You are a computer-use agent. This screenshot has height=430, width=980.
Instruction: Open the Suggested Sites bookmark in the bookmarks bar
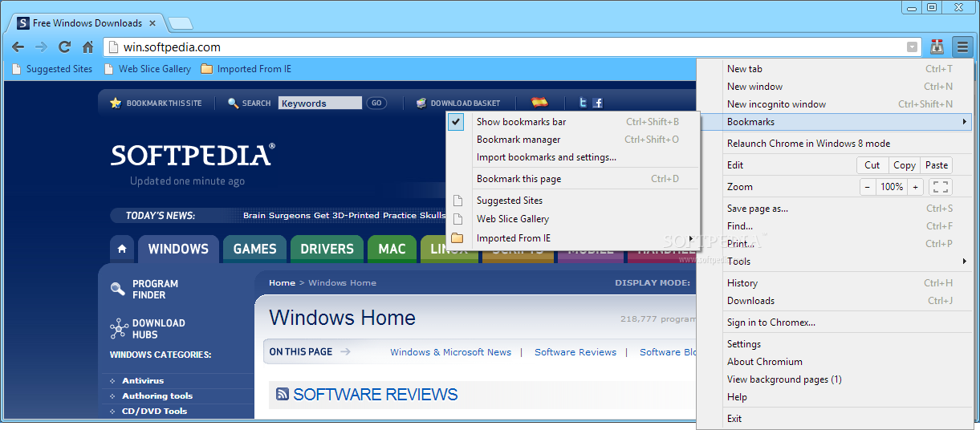click(53, 69)
